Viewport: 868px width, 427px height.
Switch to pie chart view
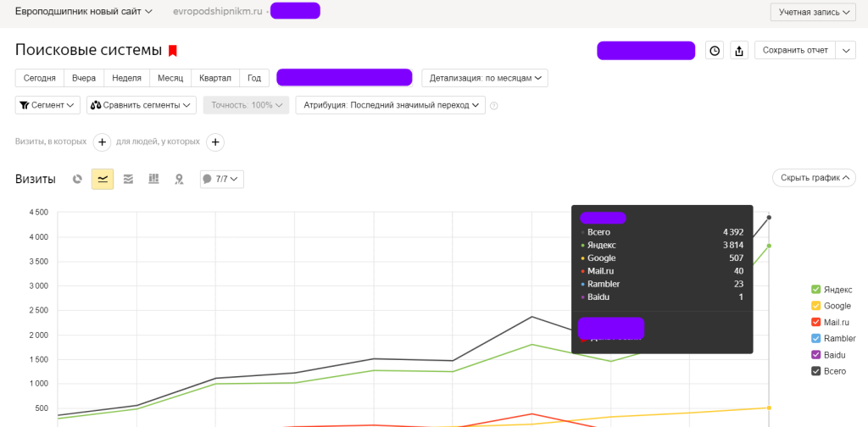[x=77, y=179]
